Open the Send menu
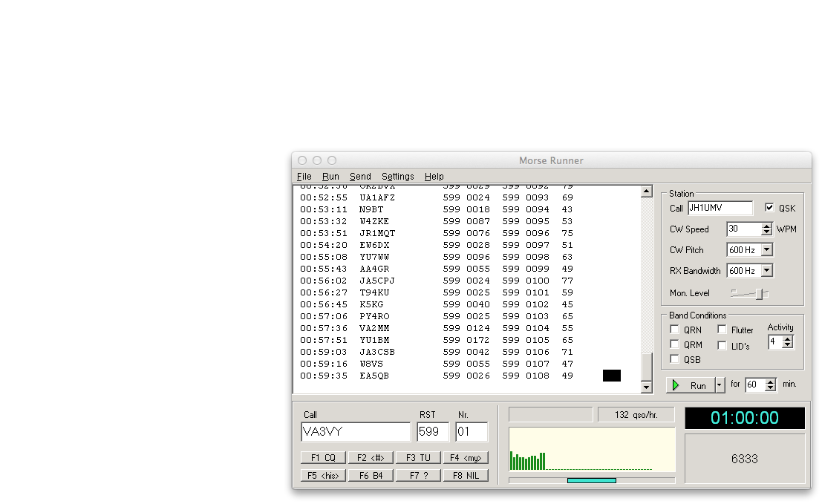The image size is (822, 504). pos(360,177)
